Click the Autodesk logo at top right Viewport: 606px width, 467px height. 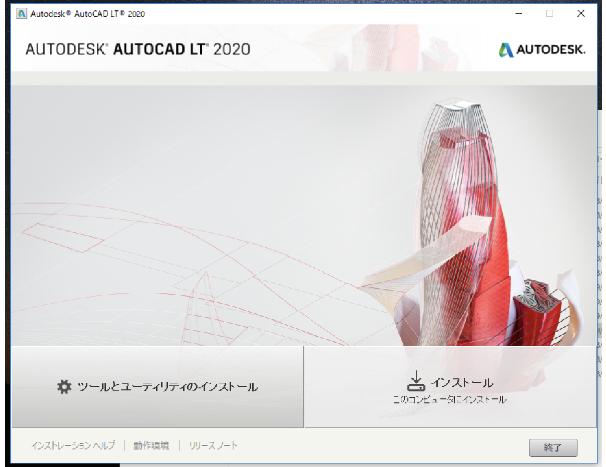pyautogui.click(x=541, y=49)
